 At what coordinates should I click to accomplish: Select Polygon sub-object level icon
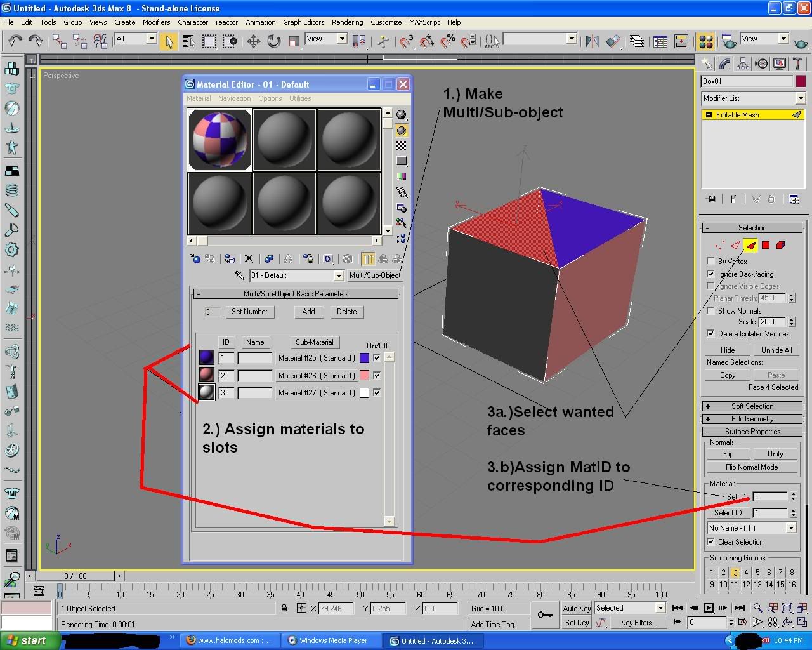pyautogui.click(x=766, y=245)
